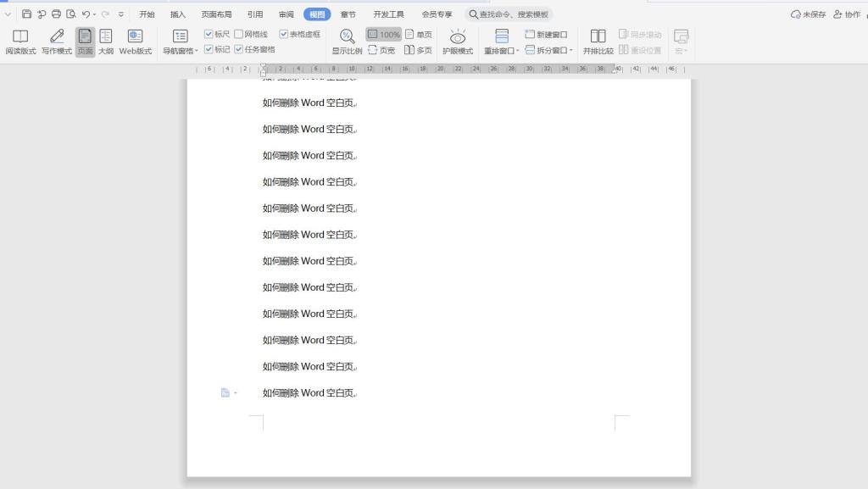Open the 开始 Home tab
The image size is (868, 489).
click(147, 14)
